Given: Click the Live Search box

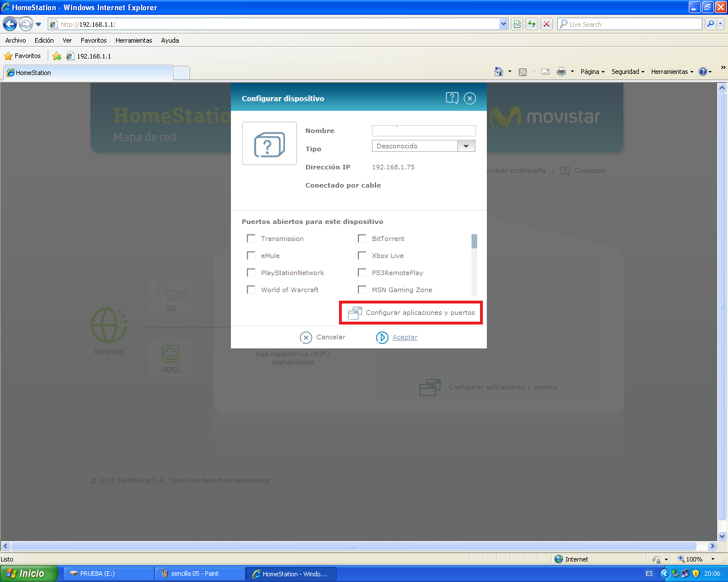Looking at the screenshot, I should [630, 24].
